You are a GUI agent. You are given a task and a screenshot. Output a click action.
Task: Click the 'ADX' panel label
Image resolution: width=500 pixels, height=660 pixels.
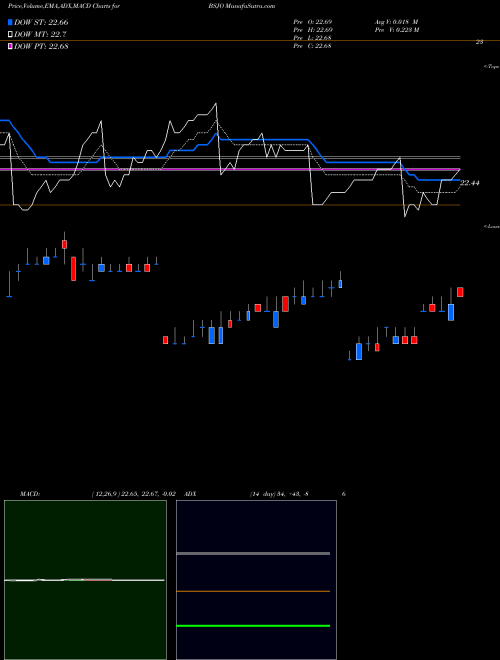tap(190, 494)
